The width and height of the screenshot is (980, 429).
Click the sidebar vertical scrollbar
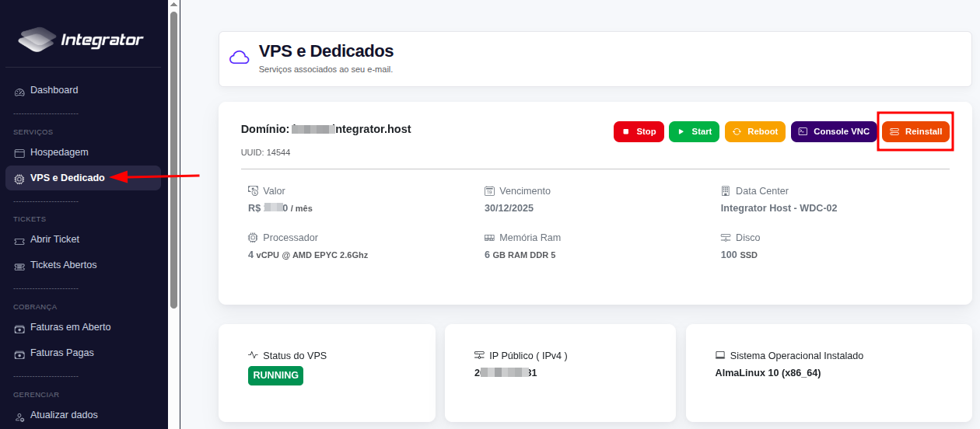[x=173, y=159]
